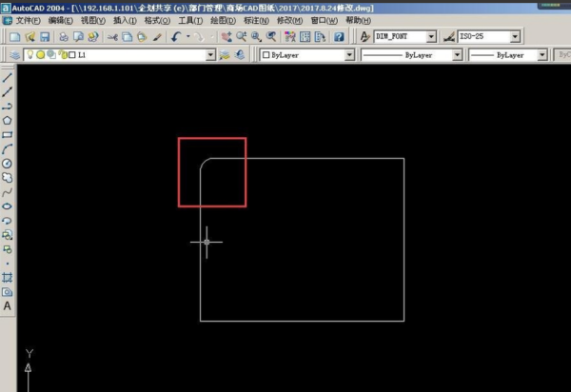The width and height of the screenshot is (571, 392).
Task: Open Dimension Style manager icon
Action: (449, 36)
